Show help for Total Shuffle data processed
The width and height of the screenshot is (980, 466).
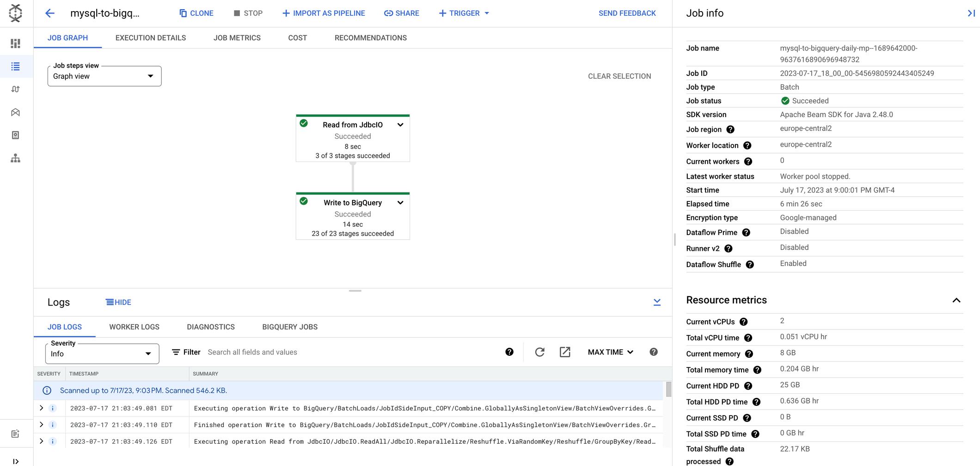coord(729,461)
